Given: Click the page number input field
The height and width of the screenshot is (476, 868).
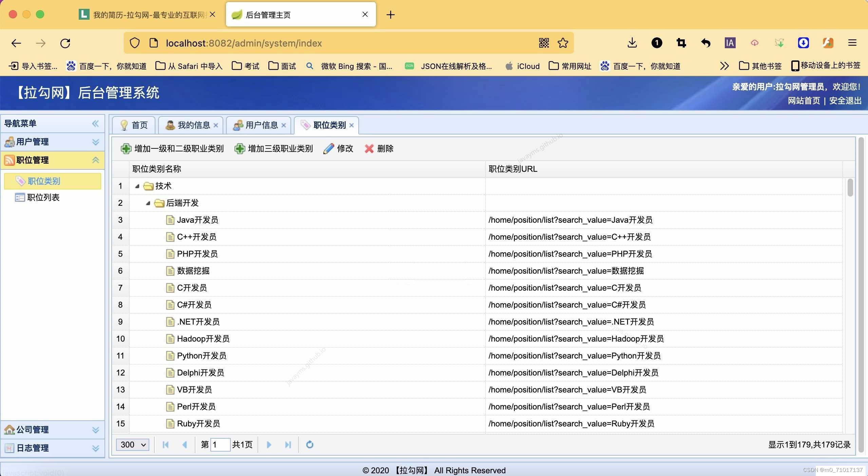Looking at the screenshot, I should click(220, 444).
